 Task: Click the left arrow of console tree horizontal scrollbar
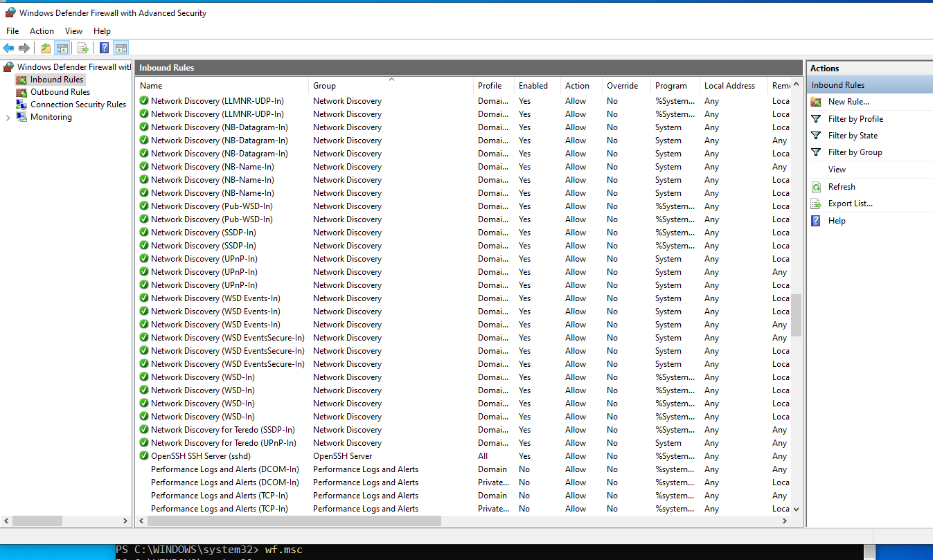[x=6, y=521]
